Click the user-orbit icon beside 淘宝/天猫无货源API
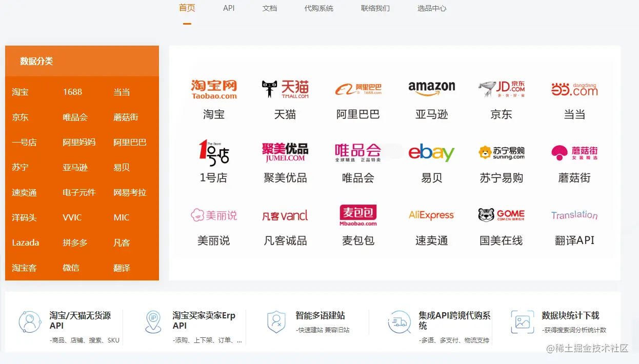Image resolution: width=639 pixels, height=364 pixels. click(30, 322)
